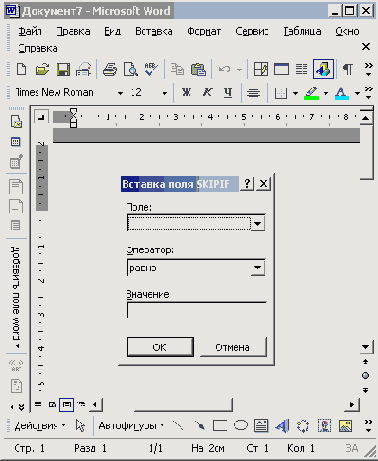378x461 pixels.
Task: Click the dialog help question mark button
Action: (247, 183)
